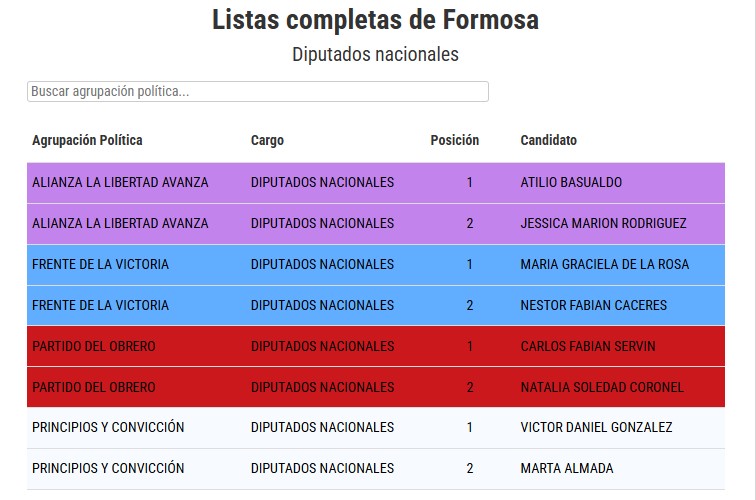756x500 pixels.
Task: Click DIPUTADOS NACIONALES cell in Marta Almada row
Action: (322, 468)
